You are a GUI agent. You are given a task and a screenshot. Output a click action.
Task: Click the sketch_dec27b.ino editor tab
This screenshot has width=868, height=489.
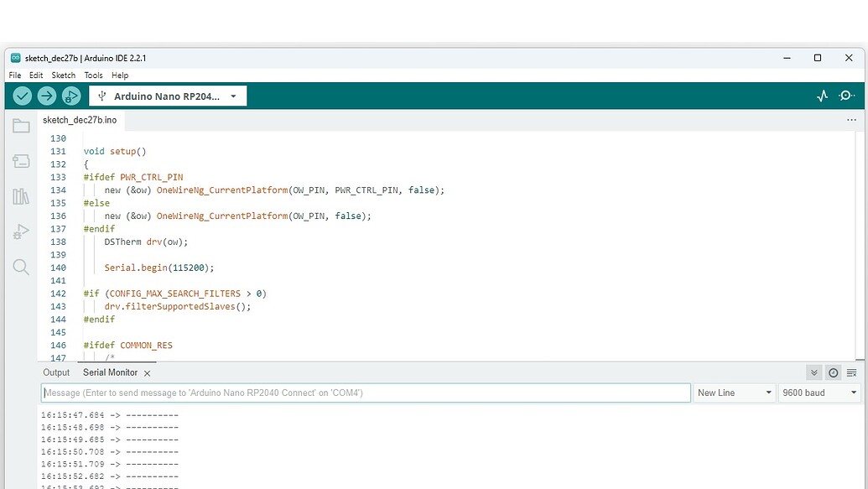(78, 120)
